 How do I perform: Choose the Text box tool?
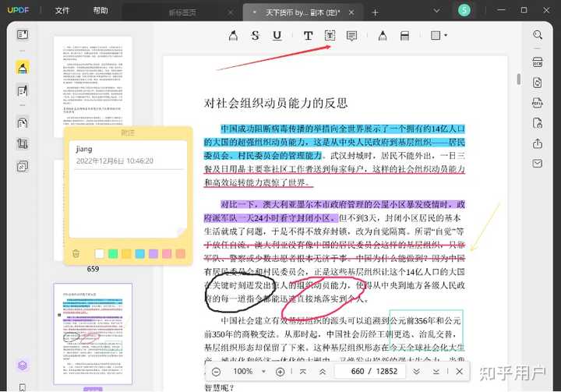click(330, 35)
